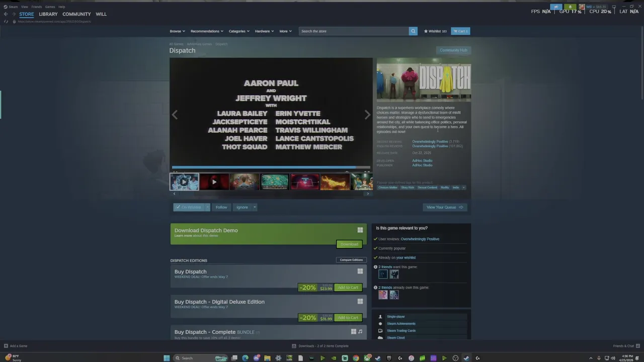Click the Choices Matter tag

click(387, 188)
